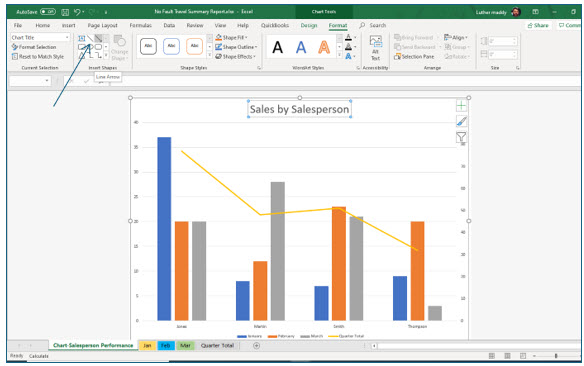Open the Home tab
Viewport: 584px width, 366px height.
pos(42,25)
